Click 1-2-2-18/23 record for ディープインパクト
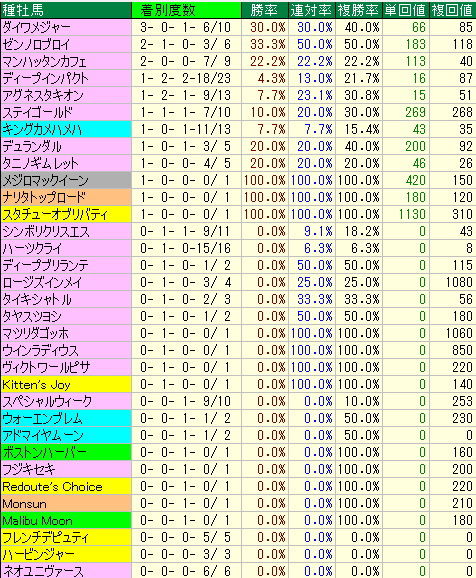 click(185, 79)
